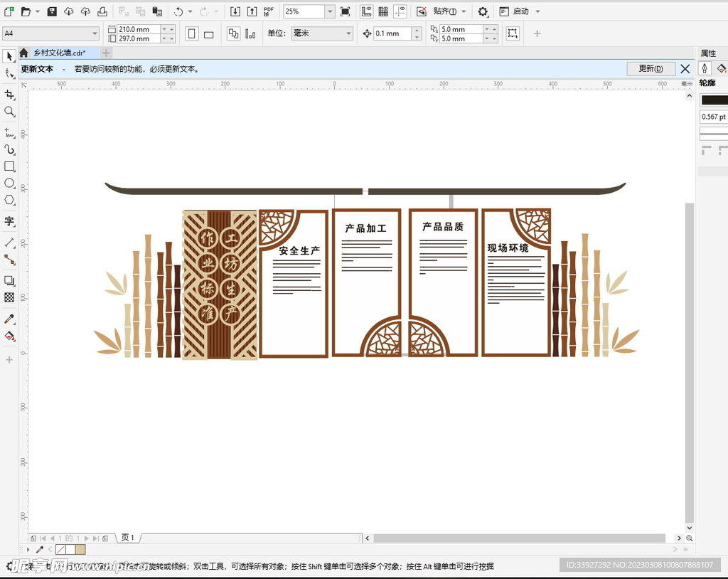Toggle the grid display button
This screenshot has height=579, width=728.
tap(383, 11)
